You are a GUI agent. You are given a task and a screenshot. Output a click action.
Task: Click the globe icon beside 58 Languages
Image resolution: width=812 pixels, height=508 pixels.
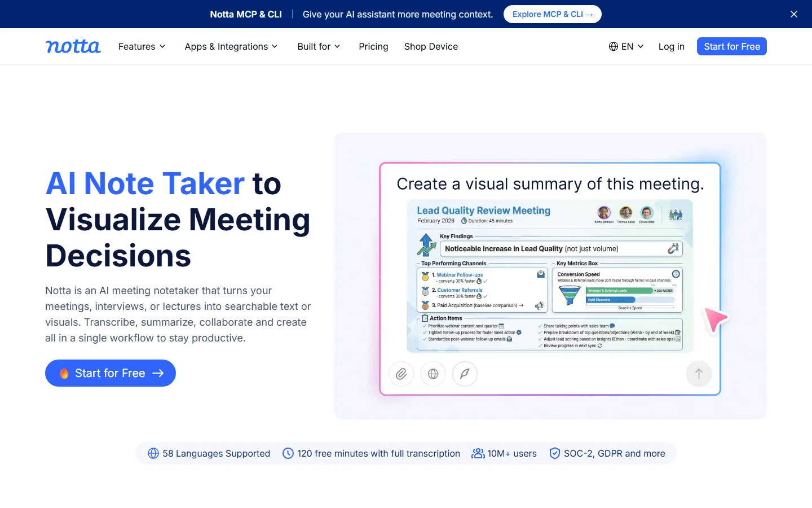tap(153, 453)
